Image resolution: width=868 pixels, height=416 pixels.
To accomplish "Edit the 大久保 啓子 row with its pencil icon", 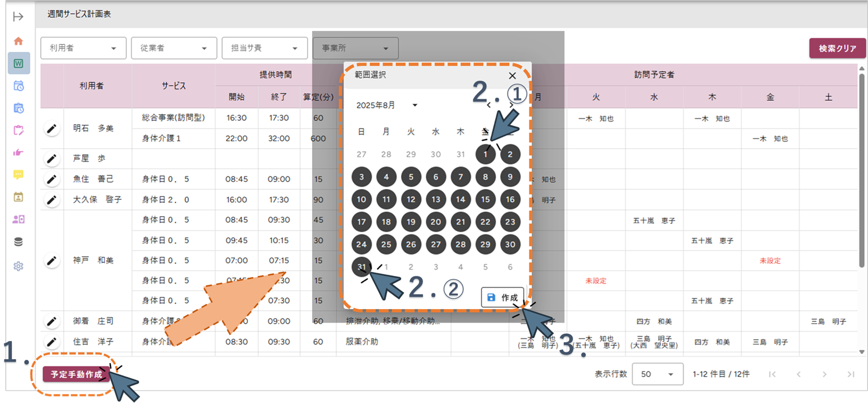I will (x=52, y=200).
